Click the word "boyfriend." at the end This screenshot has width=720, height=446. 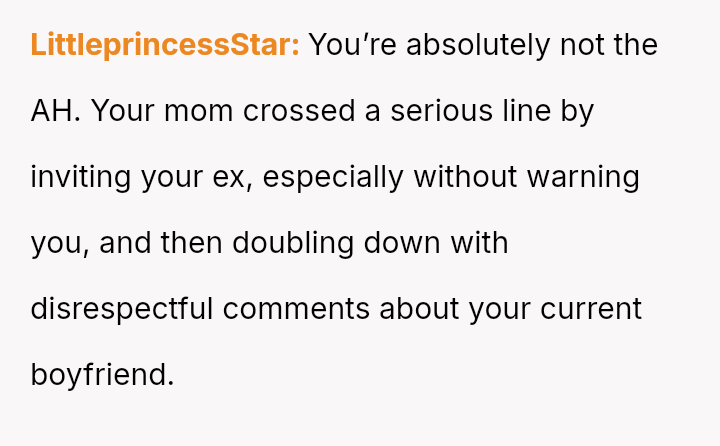tap(103, 375)
